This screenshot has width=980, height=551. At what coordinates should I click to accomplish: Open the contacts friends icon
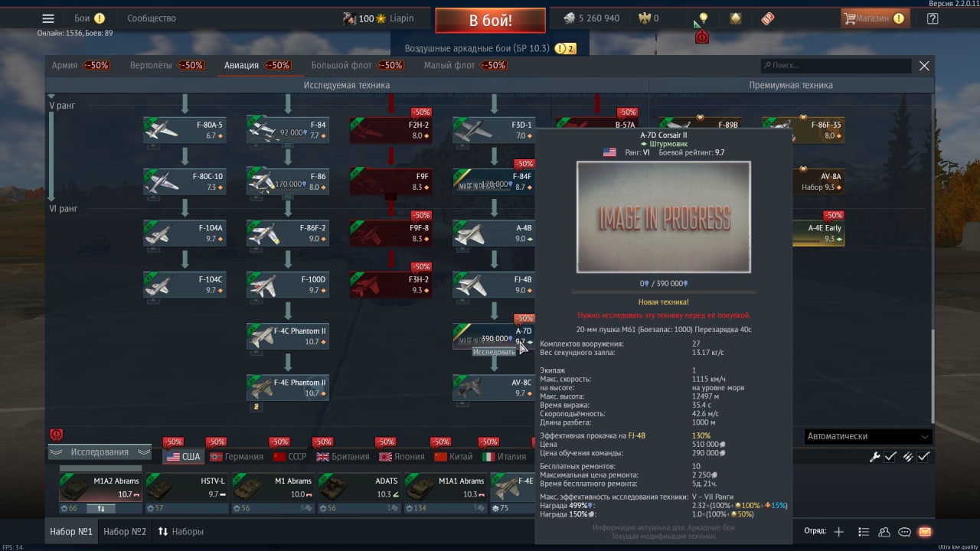[884, 531]
